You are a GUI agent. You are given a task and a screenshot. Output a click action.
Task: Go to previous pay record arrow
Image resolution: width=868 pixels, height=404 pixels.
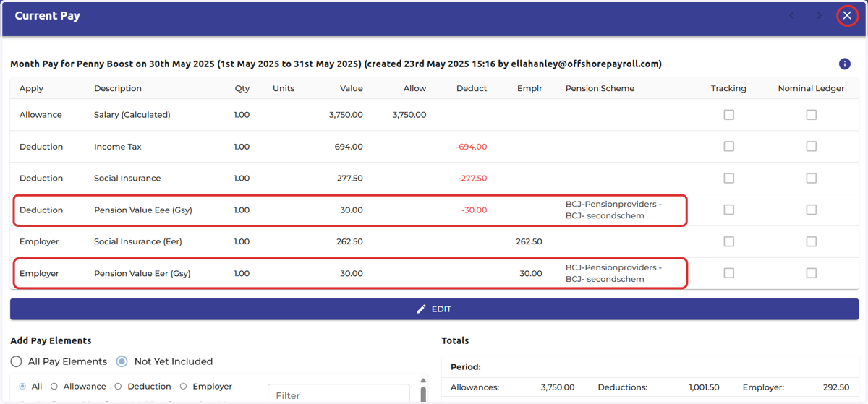(791, 15)
